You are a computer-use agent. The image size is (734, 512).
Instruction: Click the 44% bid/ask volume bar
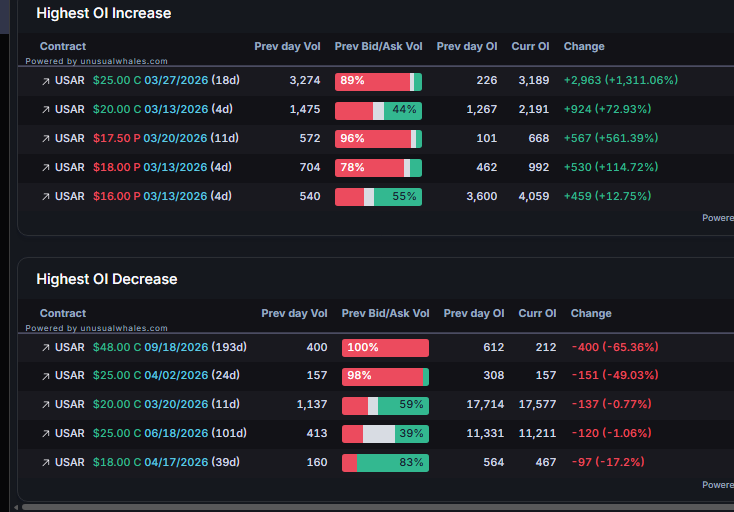[378, 110]
